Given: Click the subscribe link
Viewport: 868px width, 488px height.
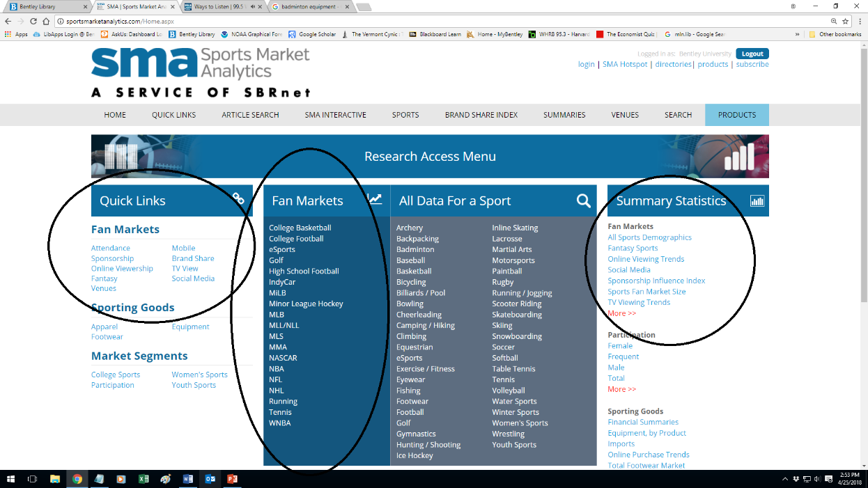Looking at the screenshot, I should [x=752, y=64].
